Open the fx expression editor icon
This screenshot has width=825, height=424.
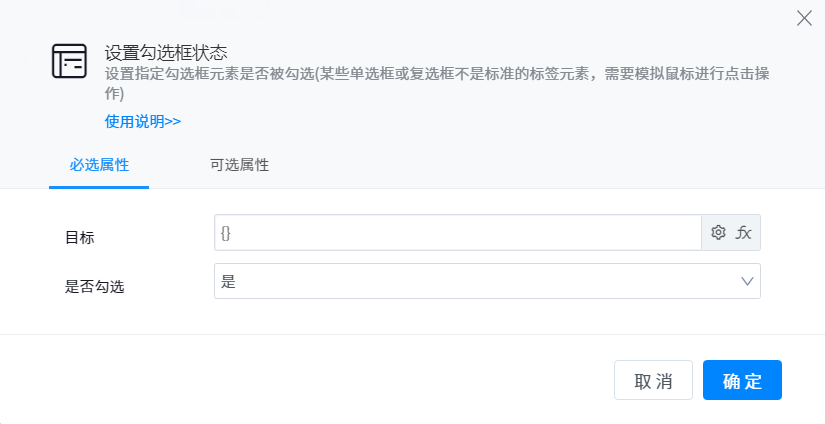(x=743, y=233)
